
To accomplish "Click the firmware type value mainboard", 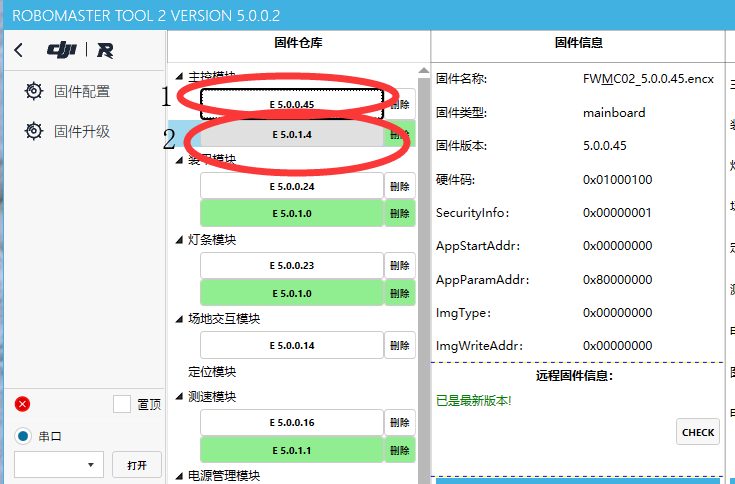I will (x=614, y=113).
